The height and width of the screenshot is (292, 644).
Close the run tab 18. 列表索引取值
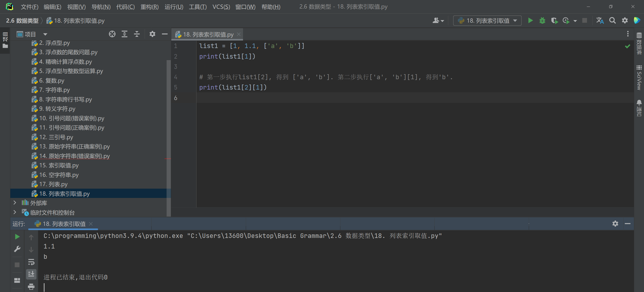coord(91,224)
